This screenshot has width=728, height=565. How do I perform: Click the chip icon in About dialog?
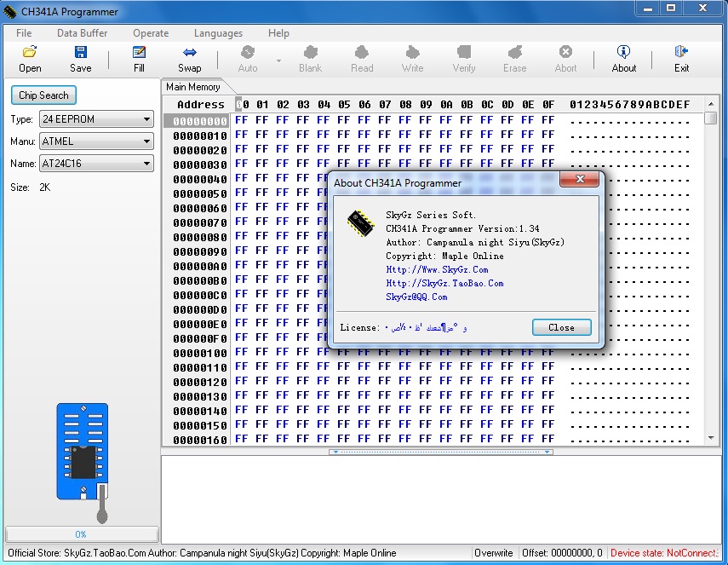(x=361, y=223)
